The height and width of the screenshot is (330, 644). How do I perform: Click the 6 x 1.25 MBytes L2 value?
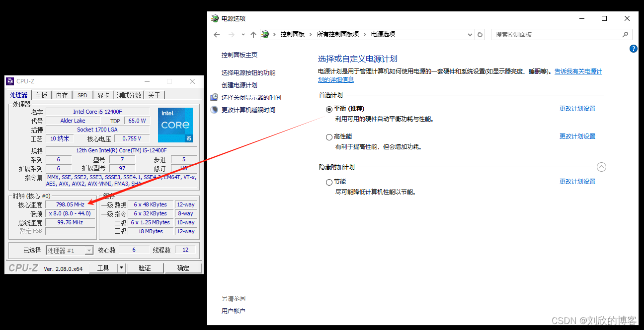point(151,222)
